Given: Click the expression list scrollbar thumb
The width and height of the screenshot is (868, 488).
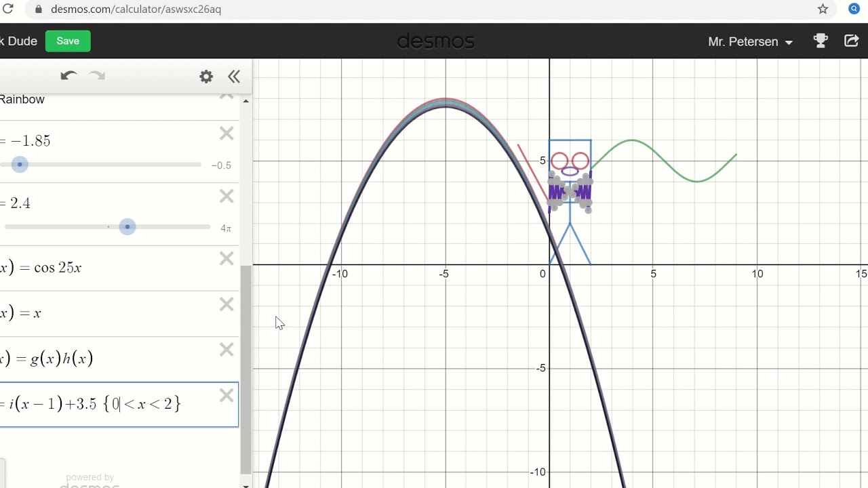Looking at the screenshot, I should pyautogui.click(x=245, y=369).
